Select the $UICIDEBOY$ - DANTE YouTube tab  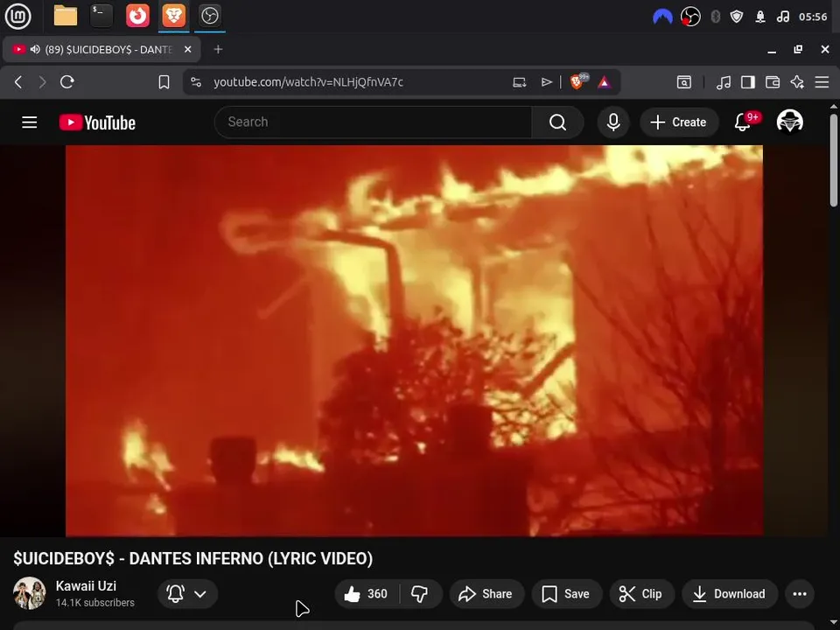click(x=101, y=49)
